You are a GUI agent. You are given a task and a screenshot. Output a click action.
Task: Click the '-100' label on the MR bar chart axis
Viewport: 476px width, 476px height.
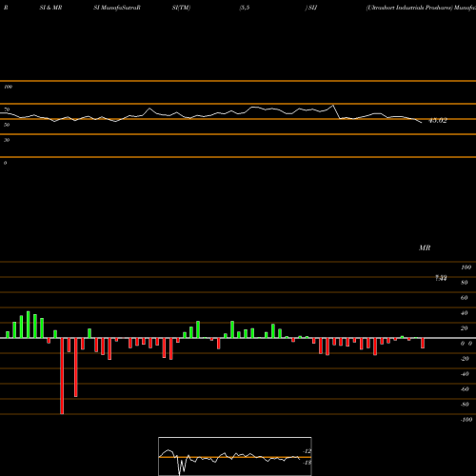pos(466,420)
